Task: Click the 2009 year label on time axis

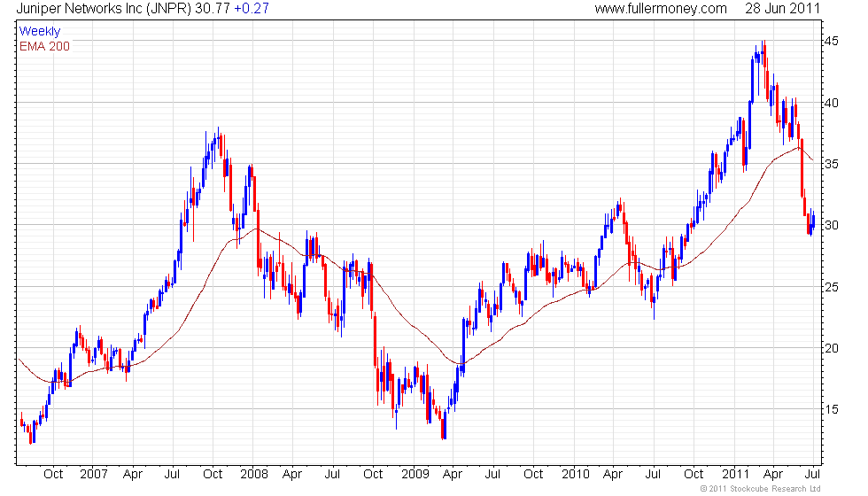Action: click(415, 475)
